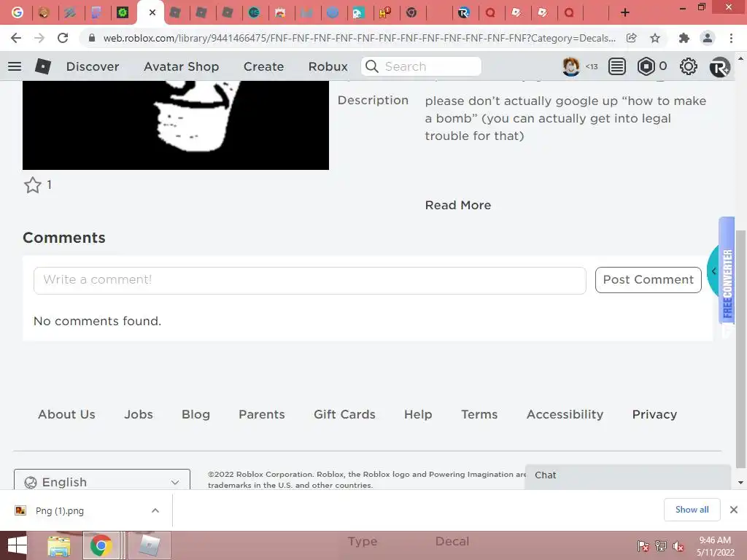Bookmark this page with the star icon
The height and width of the screenshot is (560, 747).
[x=655, y=38]
